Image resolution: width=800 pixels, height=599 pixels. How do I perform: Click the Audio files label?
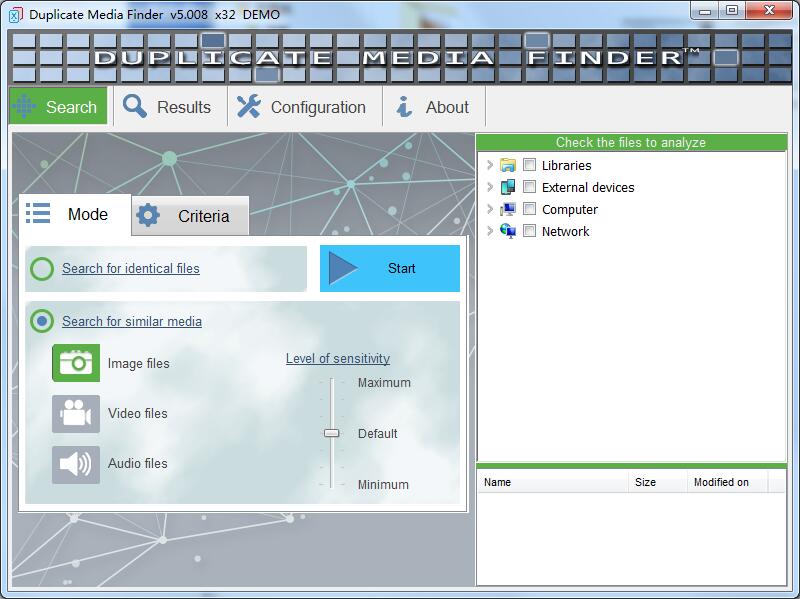pyautogui.click(x=137, y=463)
